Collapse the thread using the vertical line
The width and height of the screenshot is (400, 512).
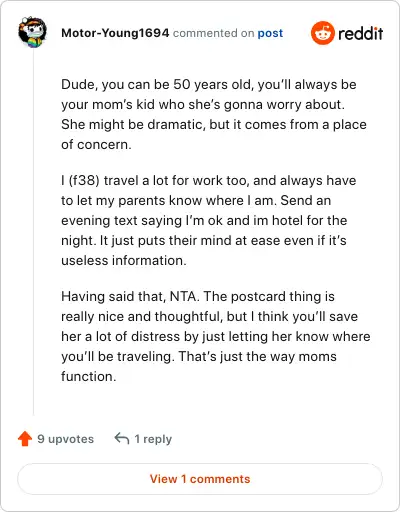click(33, 232)
